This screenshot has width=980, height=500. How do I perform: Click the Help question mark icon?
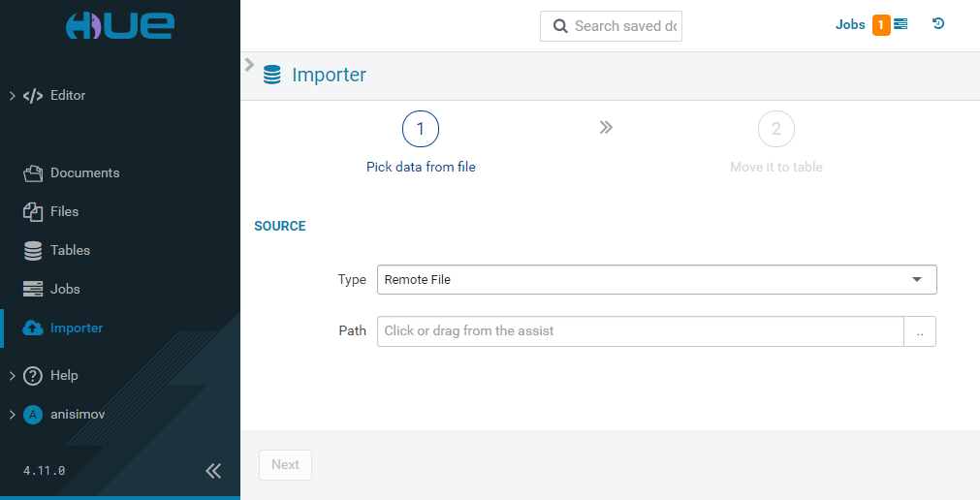pos(33,376)
